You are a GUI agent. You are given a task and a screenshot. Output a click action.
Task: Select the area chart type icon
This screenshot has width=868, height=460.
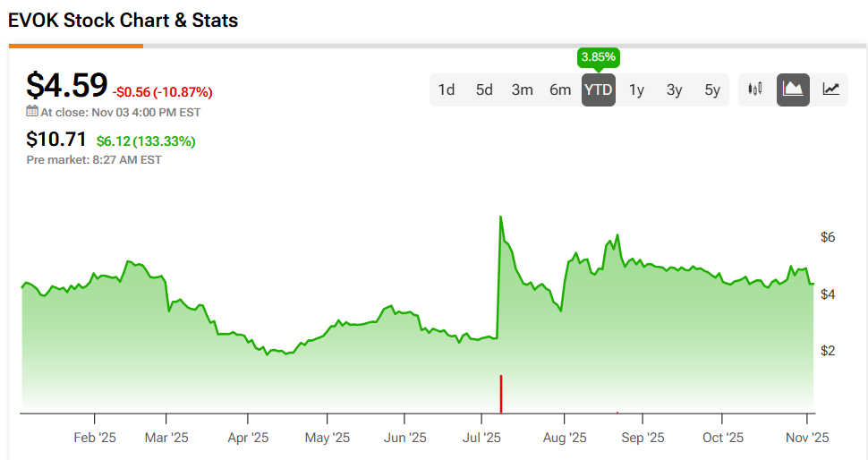(793, 89)
